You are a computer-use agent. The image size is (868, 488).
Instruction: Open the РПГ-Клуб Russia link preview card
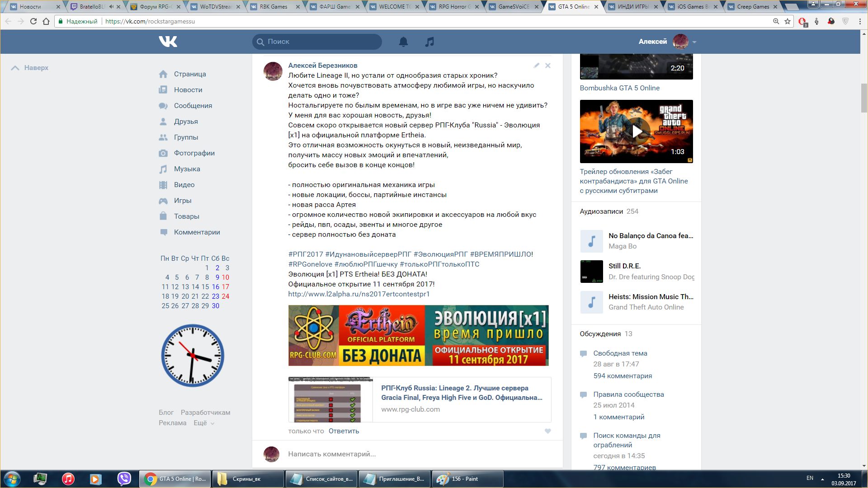[x=420, y=399]
